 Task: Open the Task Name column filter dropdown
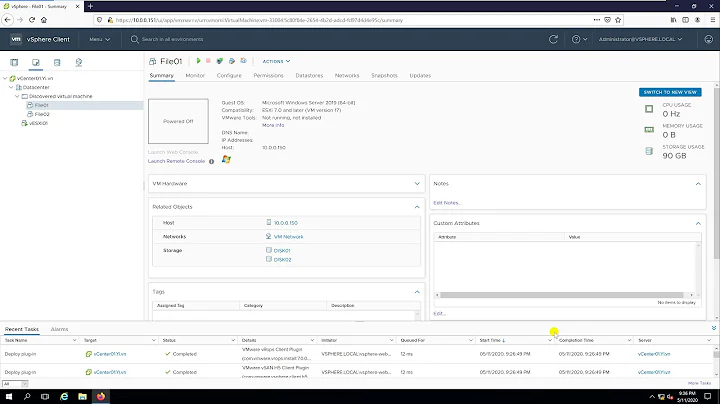click(x=74, y=340)
